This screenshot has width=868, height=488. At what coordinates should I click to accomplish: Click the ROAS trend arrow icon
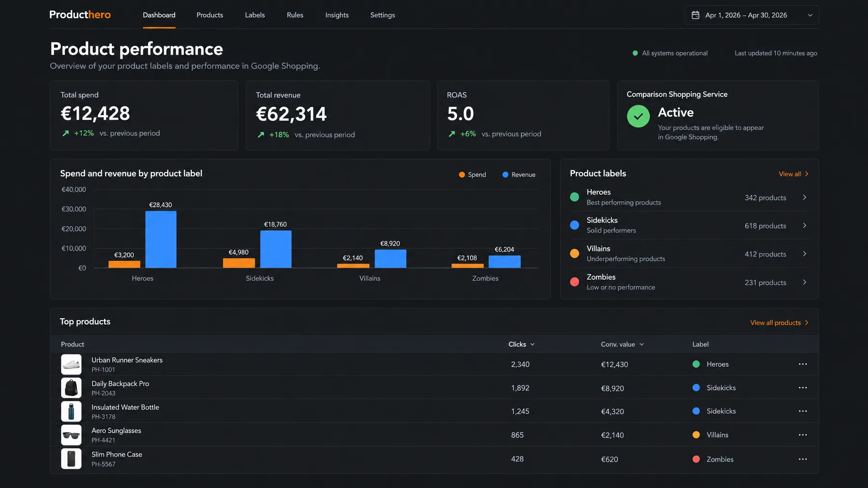[x=452, y=134]
